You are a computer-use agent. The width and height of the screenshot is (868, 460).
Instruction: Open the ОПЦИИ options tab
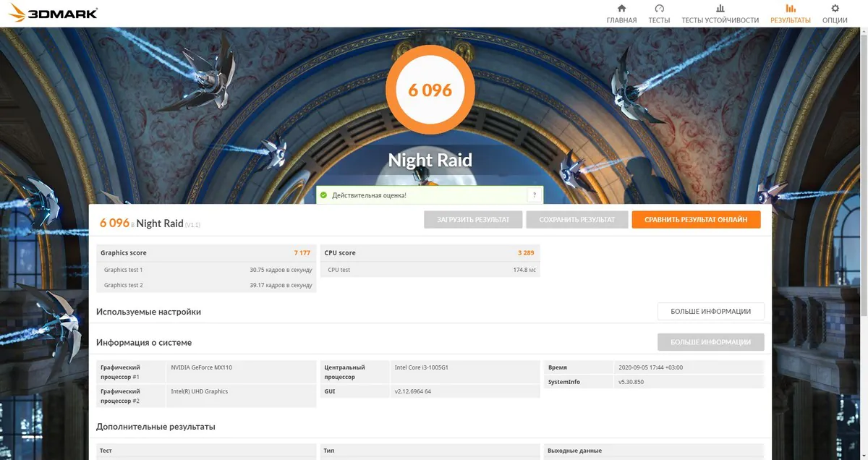[x=835, y=14]
